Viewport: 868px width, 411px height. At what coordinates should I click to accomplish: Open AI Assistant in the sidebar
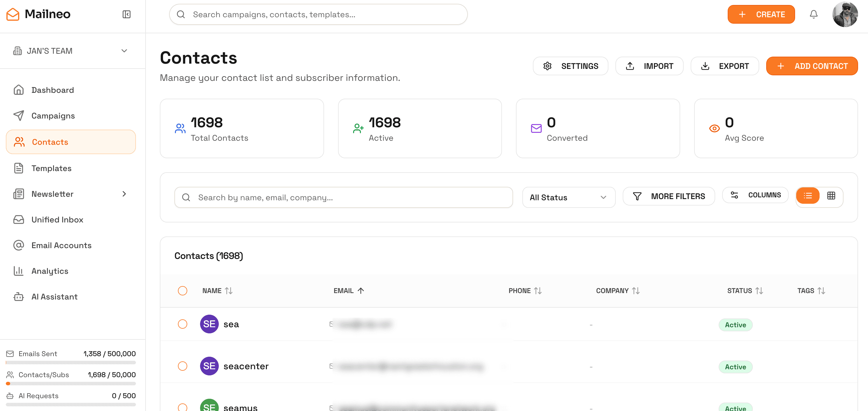(x=71, y=296)
